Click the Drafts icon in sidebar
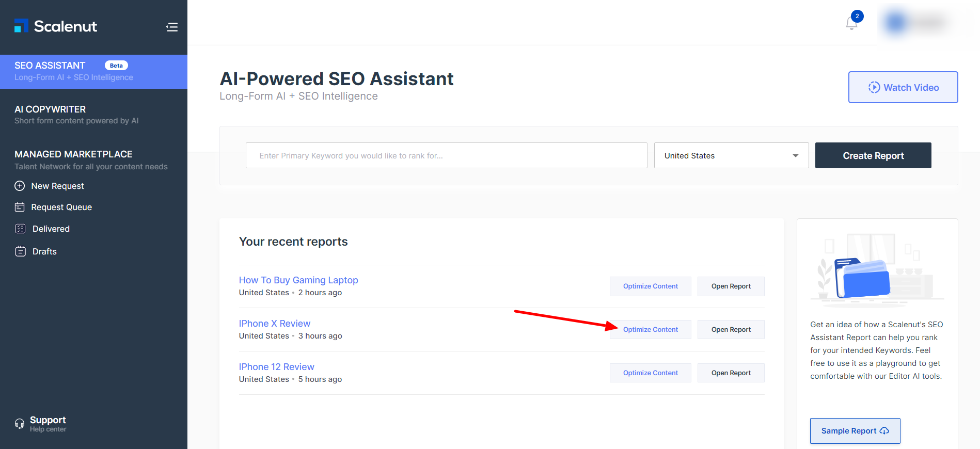 click(20, 251)
